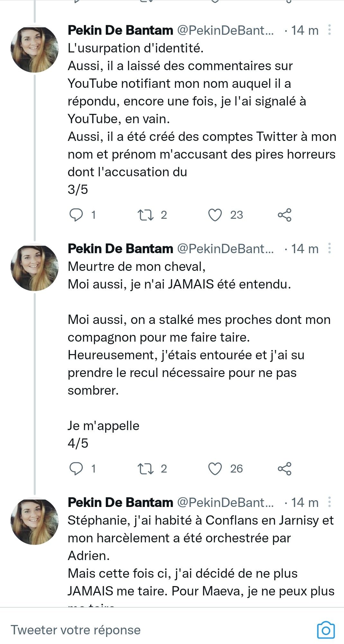Reply to the 3/5 tweet
Screen dimensions: 344x644
pyautogui.click(x=76, y=215)
